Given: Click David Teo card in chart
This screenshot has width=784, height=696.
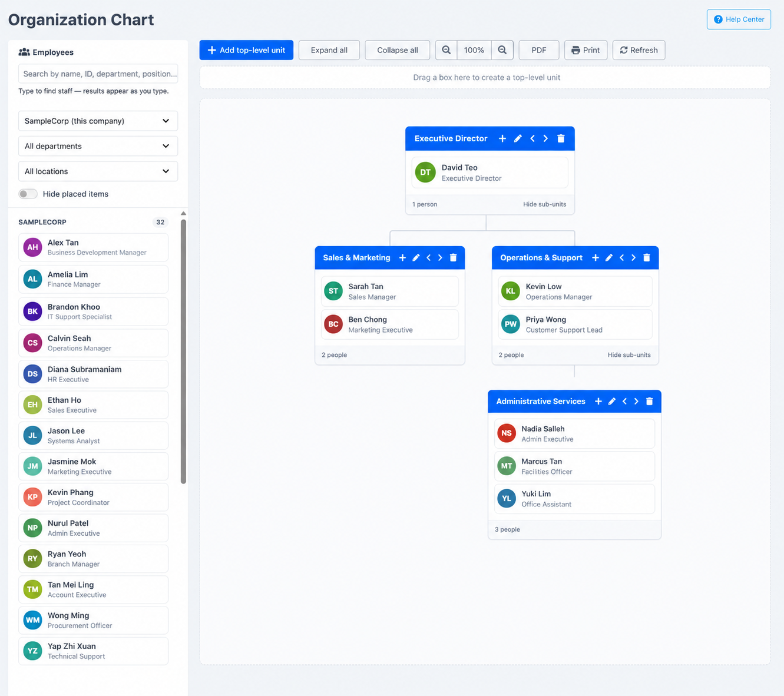Looking at the screenshot, I should coord(489,173).
